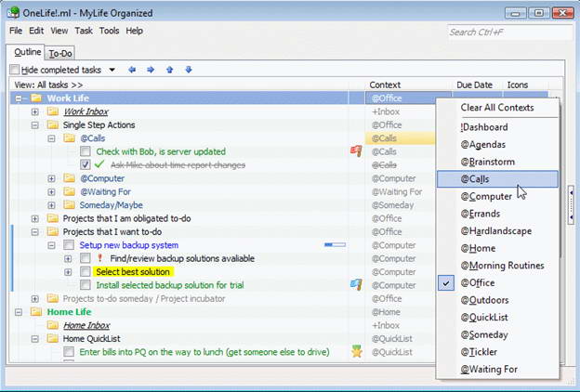Click the Work Inbox folder icon
The height and width of the screenshot is (392, 580).
click(x=53, y=111)
